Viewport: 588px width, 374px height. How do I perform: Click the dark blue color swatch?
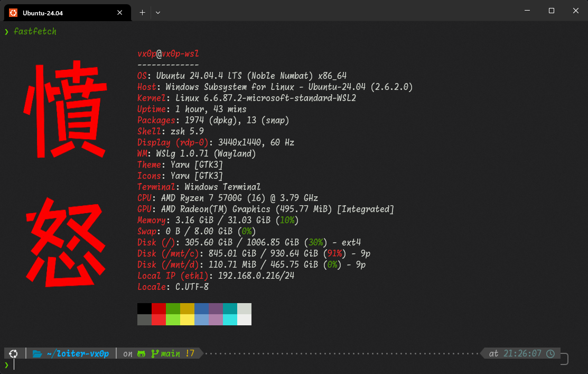(x=201, y=308)
